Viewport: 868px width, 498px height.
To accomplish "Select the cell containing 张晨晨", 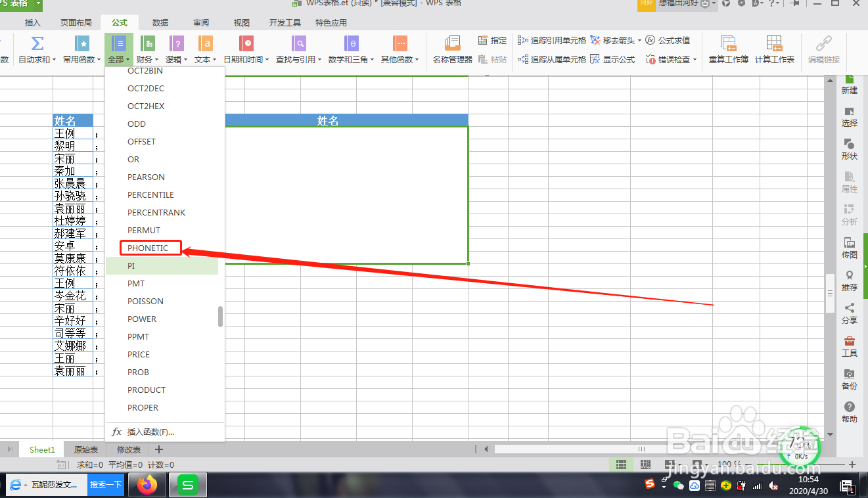I will pyautogui.click(x=73, y=183).
